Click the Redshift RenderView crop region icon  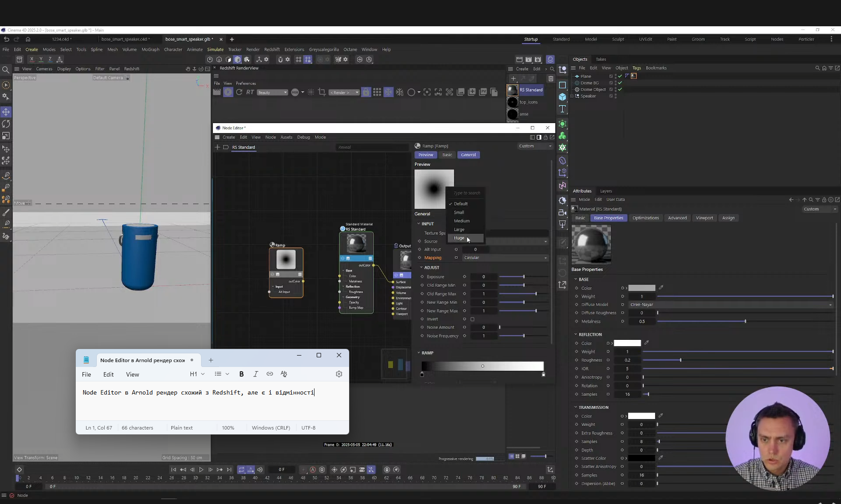tap(322, 92)
